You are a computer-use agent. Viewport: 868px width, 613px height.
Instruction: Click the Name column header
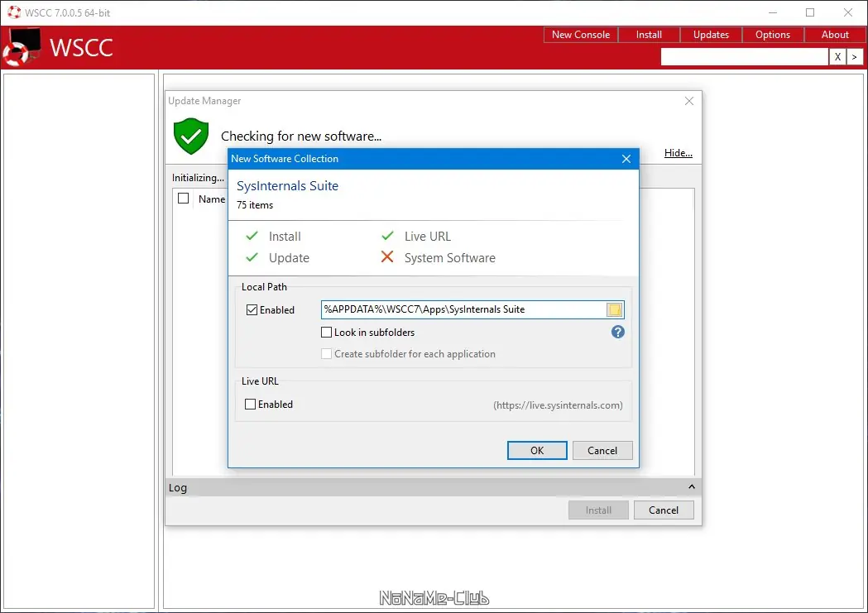212,199
